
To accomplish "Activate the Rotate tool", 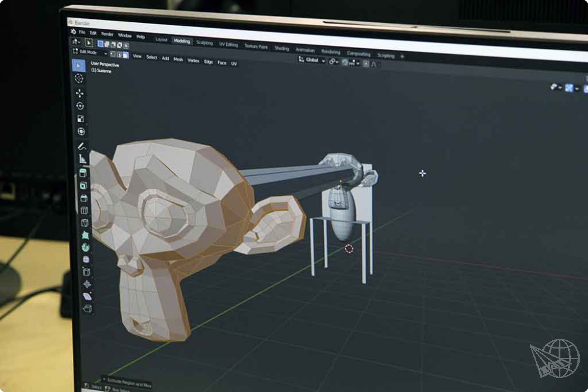I will [80, 106].
